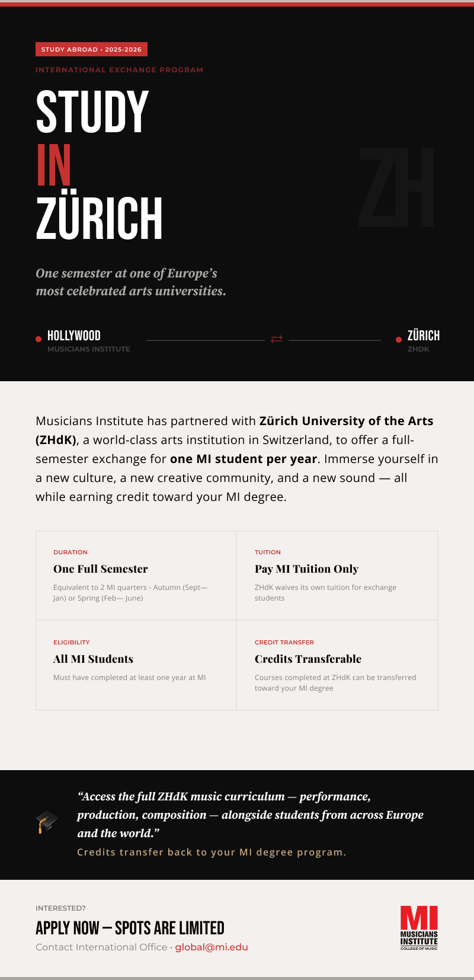The width and height of the screenshot is (474, 980).
Task: Click the faded ZH watermark graphic
Action: pos(396,188)
